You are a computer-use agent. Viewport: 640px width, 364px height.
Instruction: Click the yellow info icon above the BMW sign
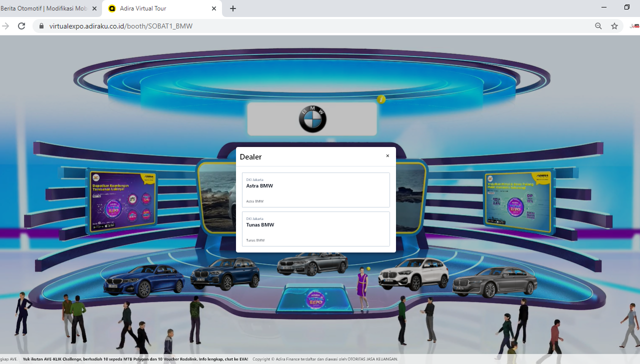point(381,99)
